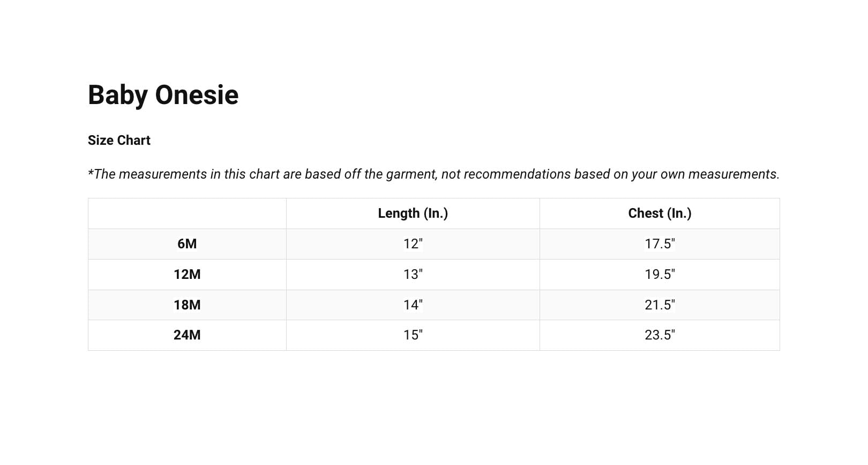Click the 19.5" chest cell
Viewport: 868px width, 465px height.
tap(660, 275)
